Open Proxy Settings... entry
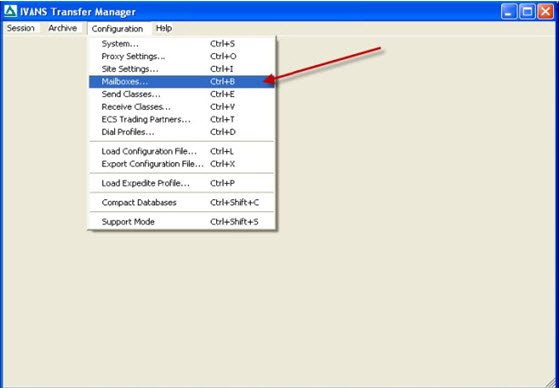Viewport: 559px width, 388px height. 182,56
